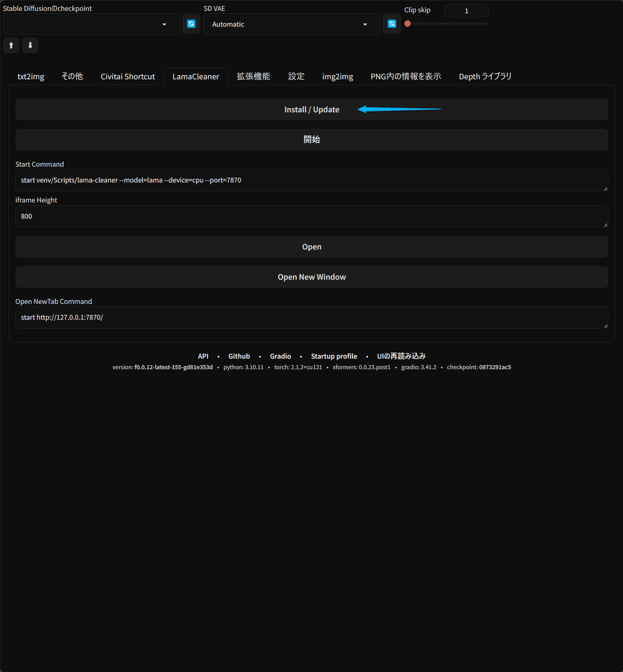Reload the UI via UIの再読み込み link
Viewport: 623px width, 672px height.
(401, 356)
